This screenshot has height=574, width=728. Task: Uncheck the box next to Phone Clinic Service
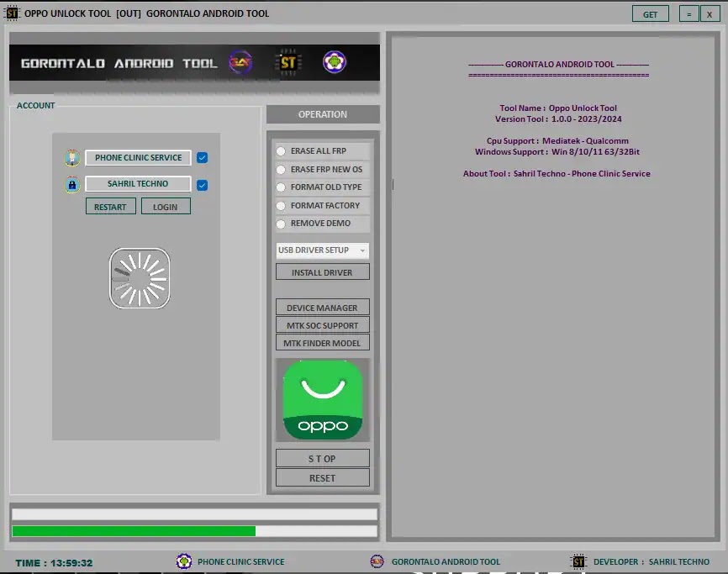(x=202, y=158)
